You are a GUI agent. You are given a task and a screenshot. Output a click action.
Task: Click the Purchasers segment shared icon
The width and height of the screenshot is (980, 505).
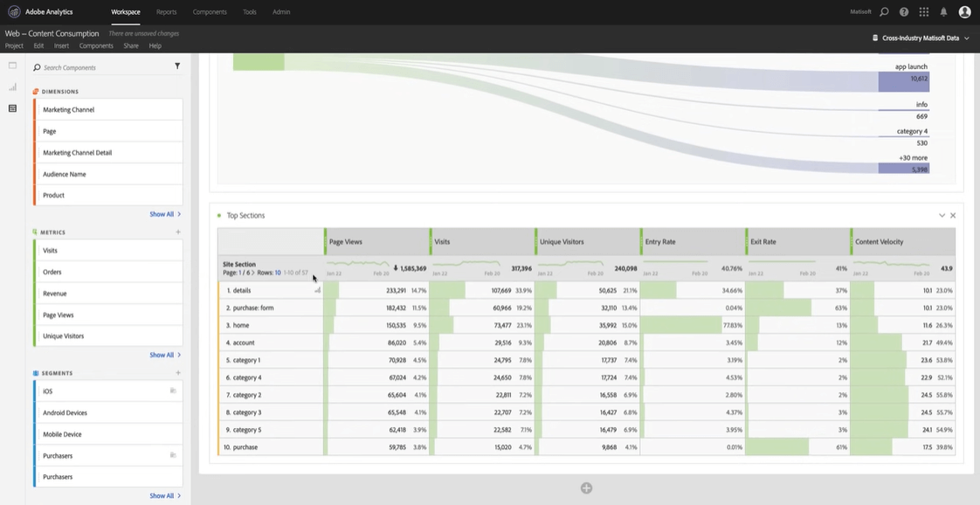tap(173, 455)
